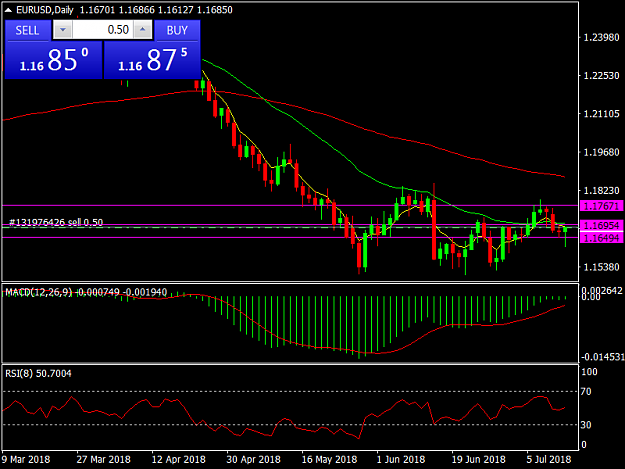Click the EURUSD,Daily chart title

(45, 10)
